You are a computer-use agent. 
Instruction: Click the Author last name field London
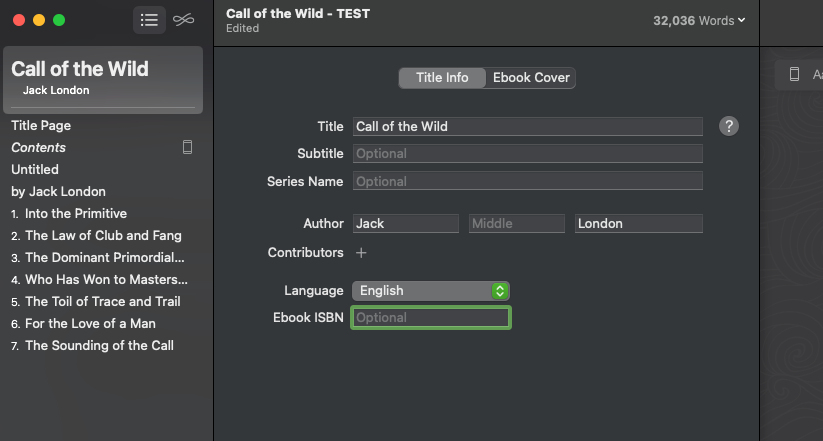pyautogui.click(x=639, y=224)
